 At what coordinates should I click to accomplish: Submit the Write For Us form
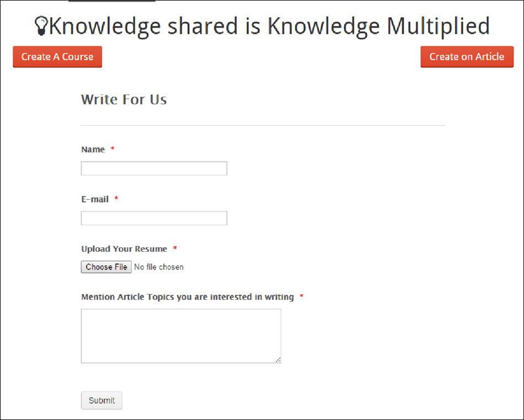tap(101, 401)
